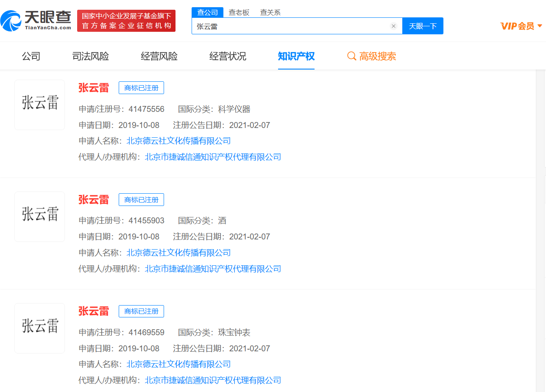Click 商标已注册 badge on 珠宝钟表 entry

coord(141,311)
